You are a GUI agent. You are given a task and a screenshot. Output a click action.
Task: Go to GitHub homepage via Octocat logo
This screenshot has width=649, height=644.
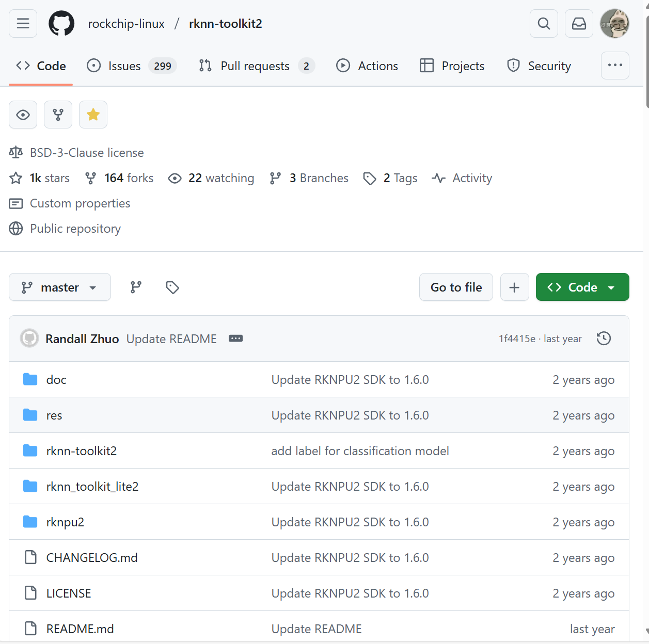pos(61,24)
